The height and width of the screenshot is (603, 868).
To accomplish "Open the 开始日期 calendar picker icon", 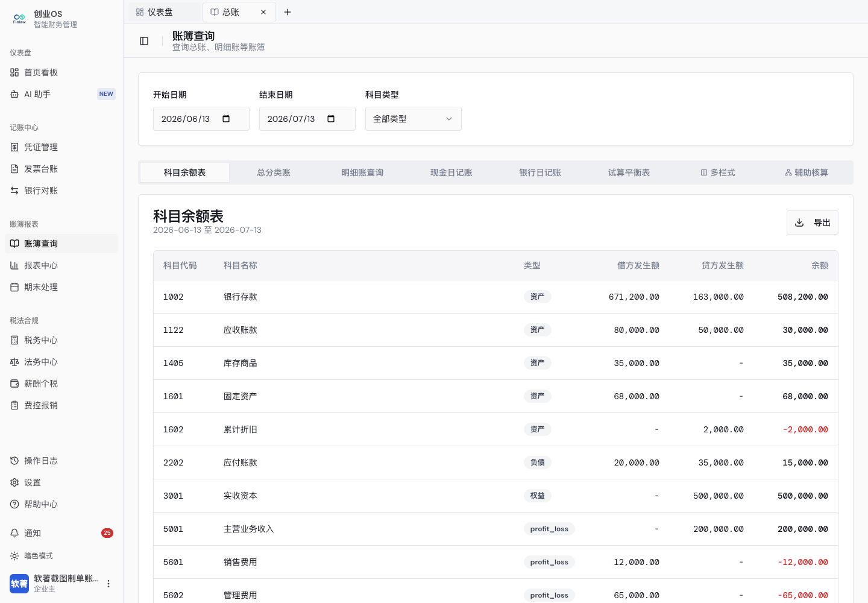I will [226, 119].
